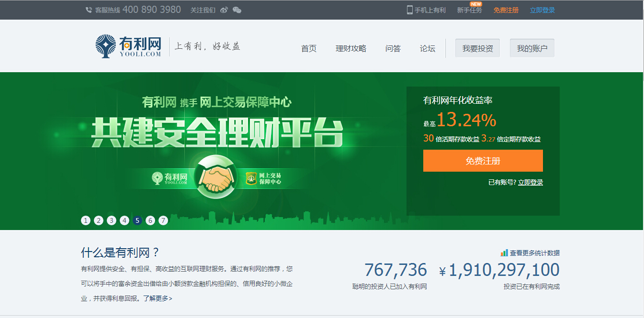This screenshot has height=318, width=644.
Task: Click 免费注册 link in top bar
Action: click(x=506, y=10)
